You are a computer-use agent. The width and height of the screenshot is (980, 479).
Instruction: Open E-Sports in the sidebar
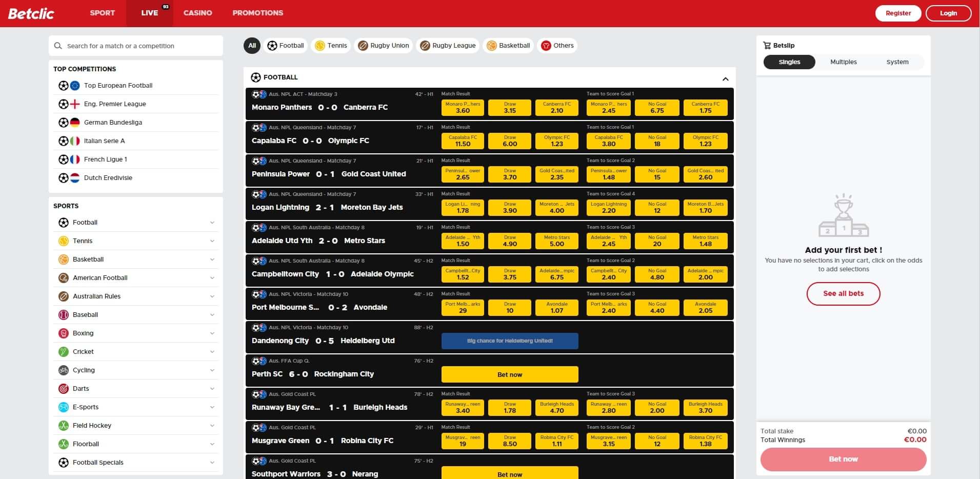(86, 407)
